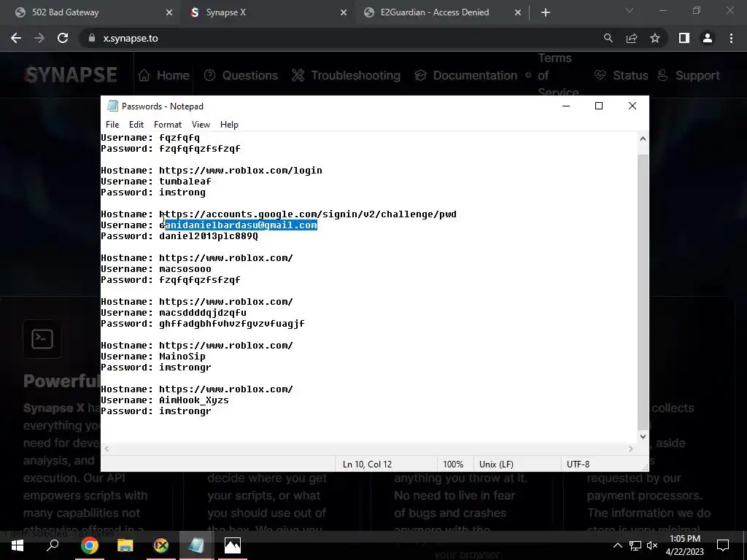Image resolution: width=747 pixels, height=560 pixels.
Task: Share this page using the share icon
Action: [x=632, y=38]
